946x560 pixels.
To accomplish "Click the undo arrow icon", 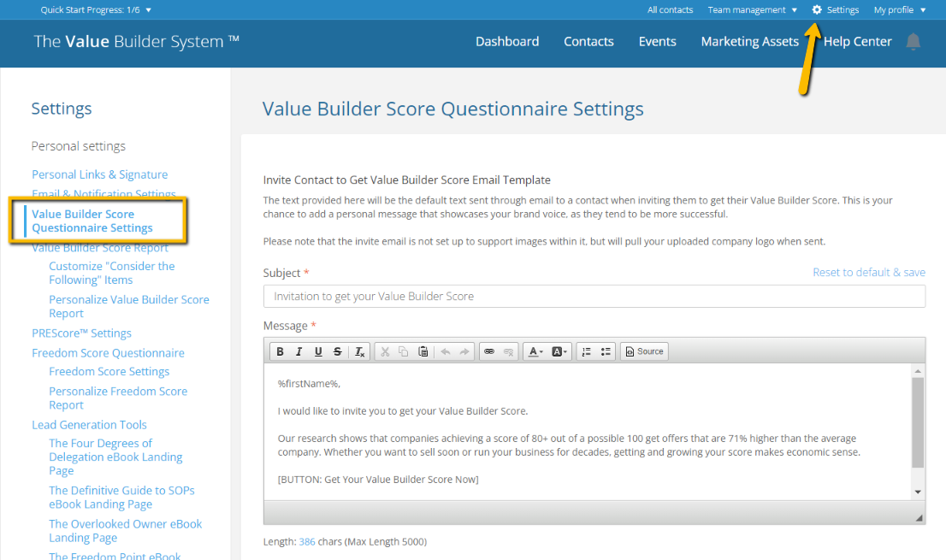I will (x=446, y=351).
